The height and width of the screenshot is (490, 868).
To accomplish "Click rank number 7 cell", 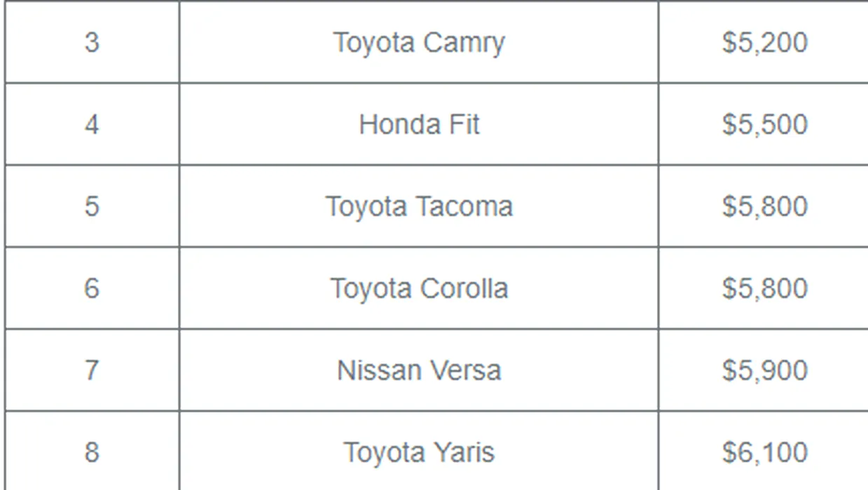I will (92, 370).
